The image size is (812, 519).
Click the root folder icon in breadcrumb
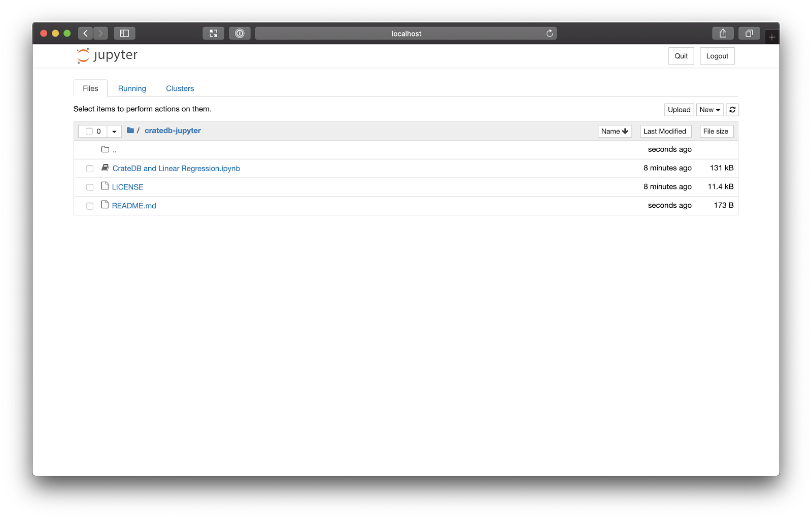point(130,131)
